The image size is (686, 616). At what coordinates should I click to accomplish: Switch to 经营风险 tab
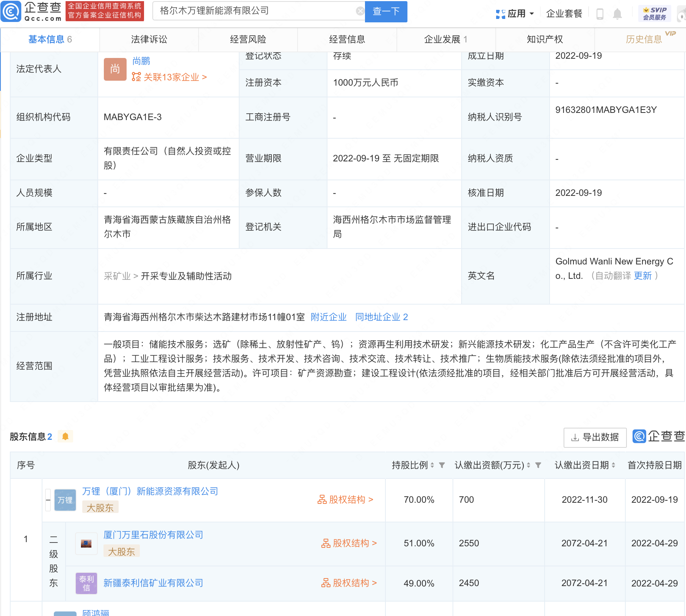tap(248, 39)
